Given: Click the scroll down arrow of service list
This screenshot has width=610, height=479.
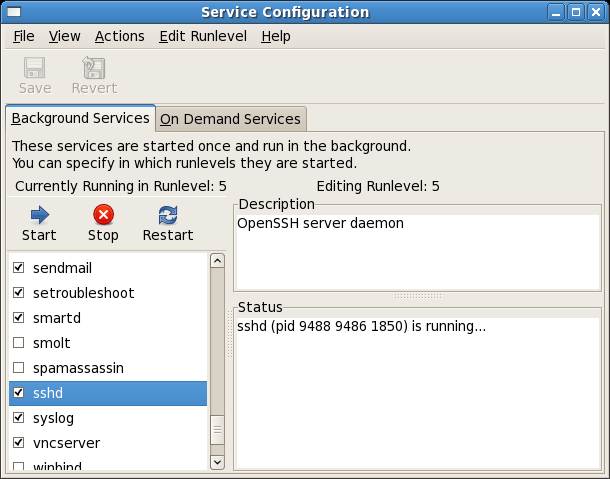Looking at the screenshot, I should [217, 462].
